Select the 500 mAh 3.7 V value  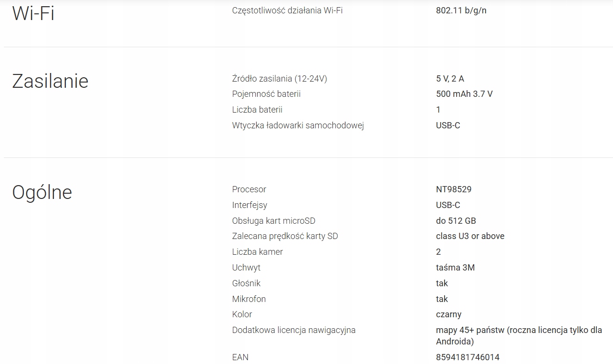tap(464, 94)
